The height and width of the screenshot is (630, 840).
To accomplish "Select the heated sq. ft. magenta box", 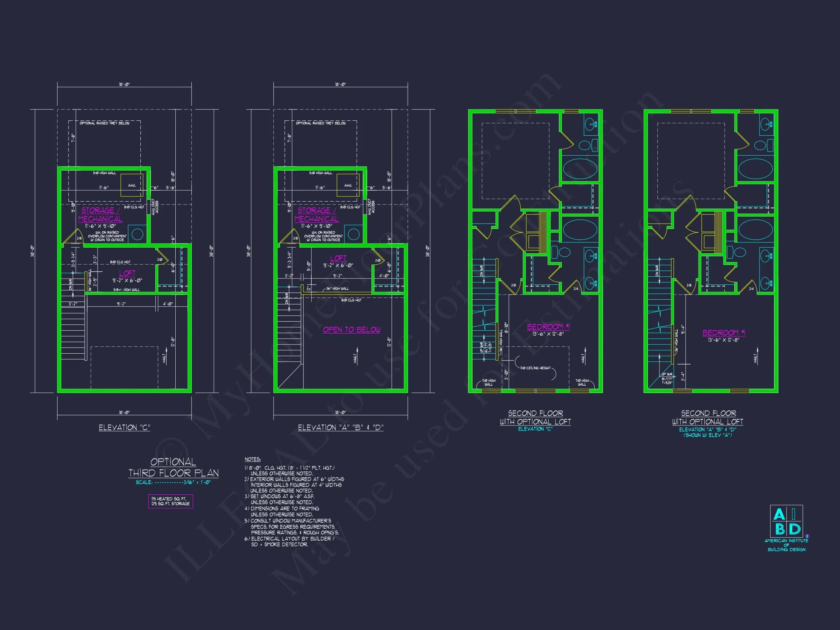I will click(x=171, y=501).
